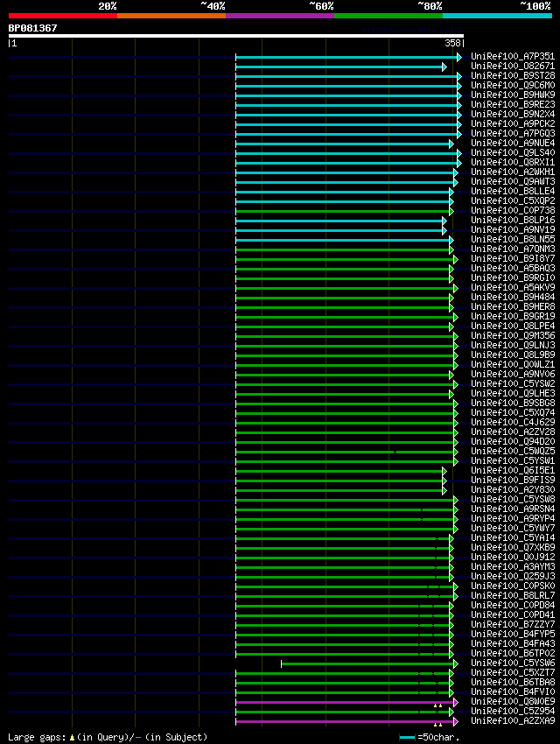This screenshot has width=560, height=744.
Task: Click the arrowhead ending the UniRef100_B9I8Y7 bar
Action: coord(456,260)
